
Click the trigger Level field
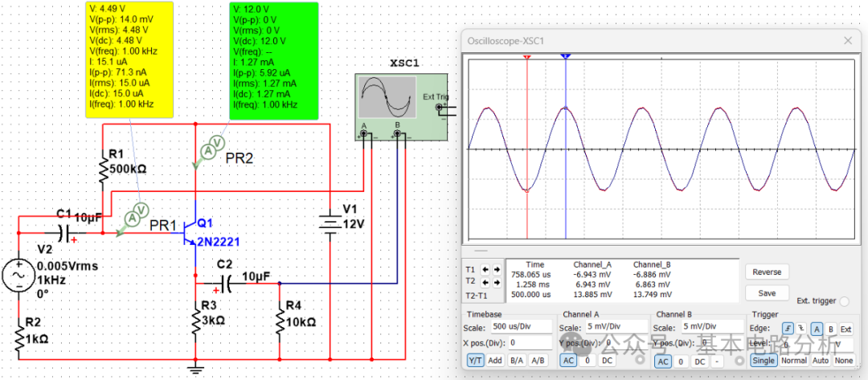[808, 344]
